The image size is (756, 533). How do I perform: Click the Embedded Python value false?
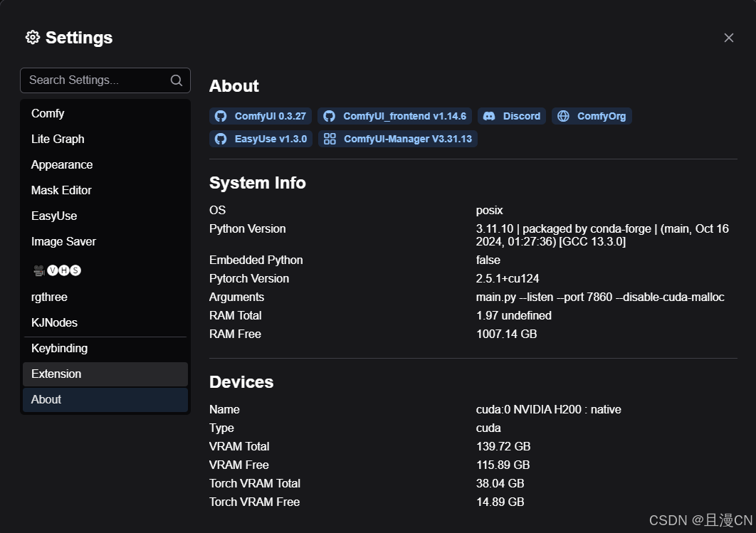488,260
